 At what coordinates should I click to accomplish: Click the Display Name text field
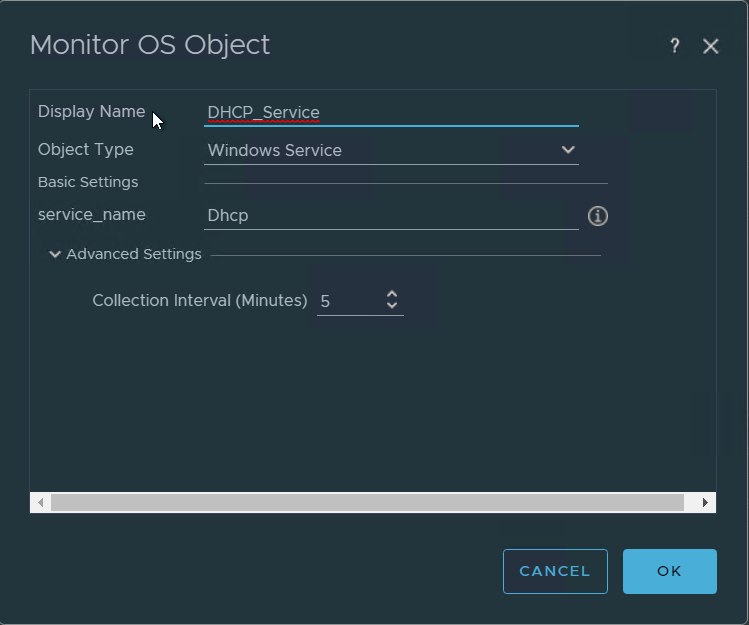pyautogui.click(x=390, y=113)
